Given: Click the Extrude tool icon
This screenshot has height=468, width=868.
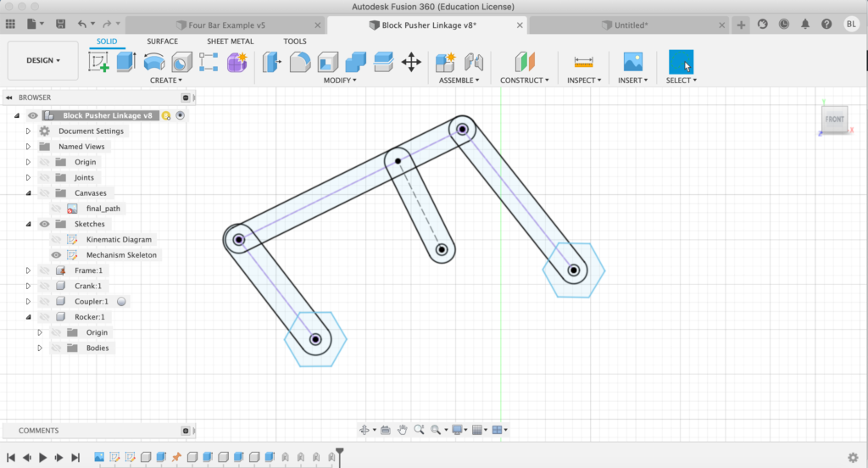Looking at the screenshot, I should click(126, 62).
